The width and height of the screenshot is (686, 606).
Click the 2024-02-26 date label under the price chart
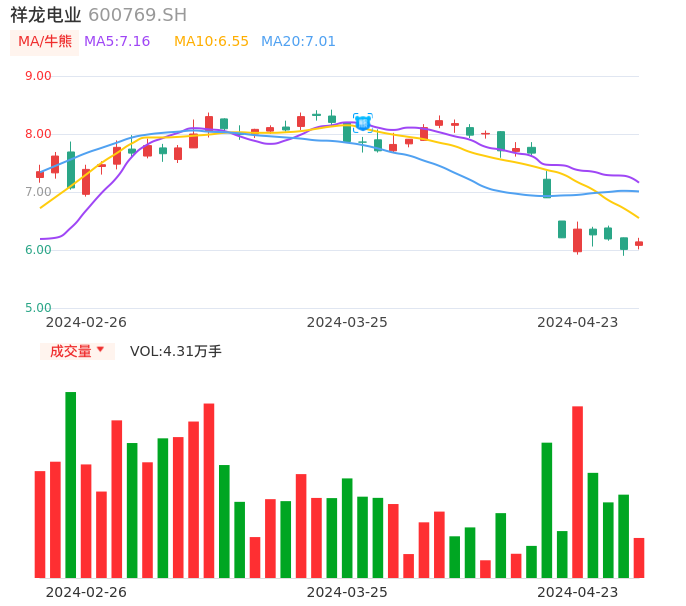point(87,322)
